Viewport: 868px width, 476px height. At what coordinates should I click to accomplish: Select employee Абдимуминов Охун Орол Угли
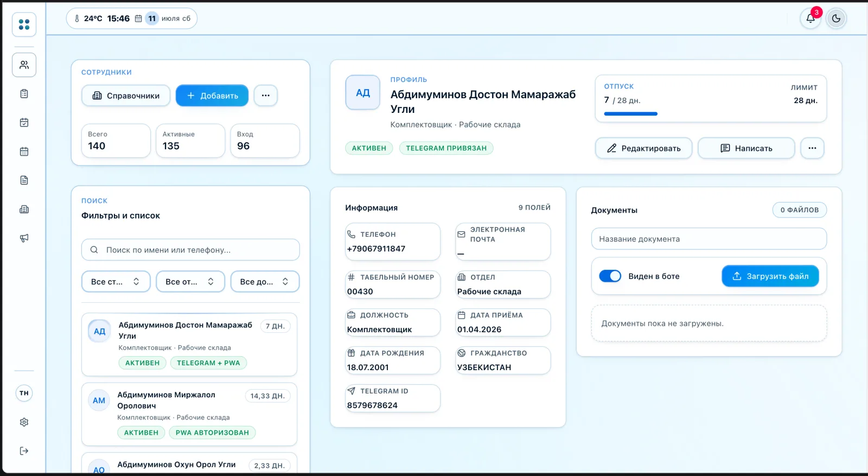(189, 463)
